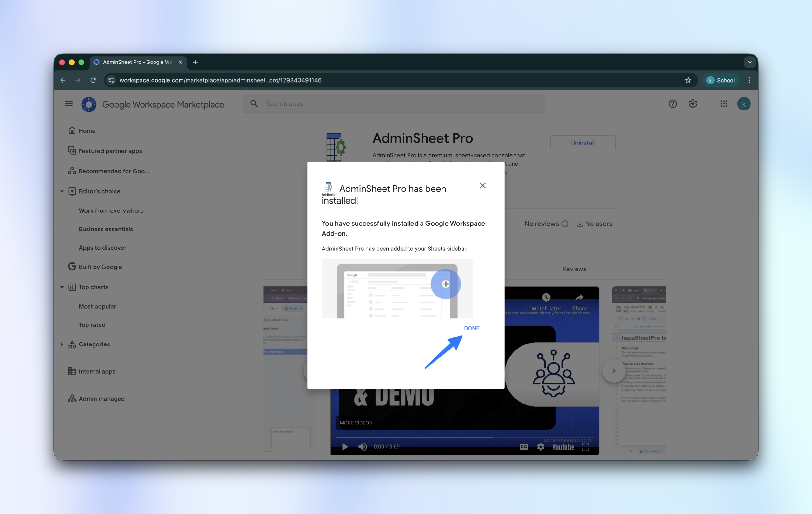The image size is (812, 514).
Task: Open Internal apps in sidebar
Action: (97, 371)
